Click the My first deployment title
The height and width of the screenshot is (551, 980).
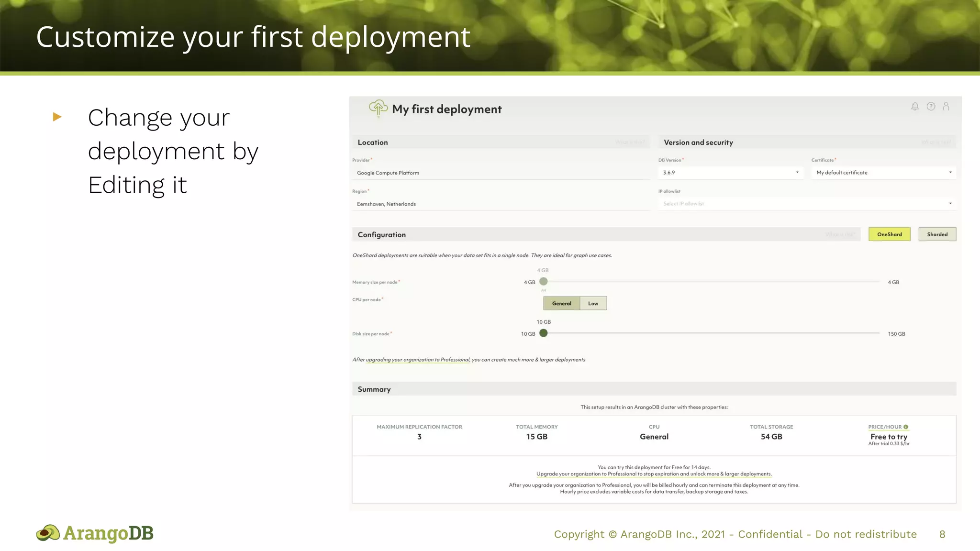point(447,109)
